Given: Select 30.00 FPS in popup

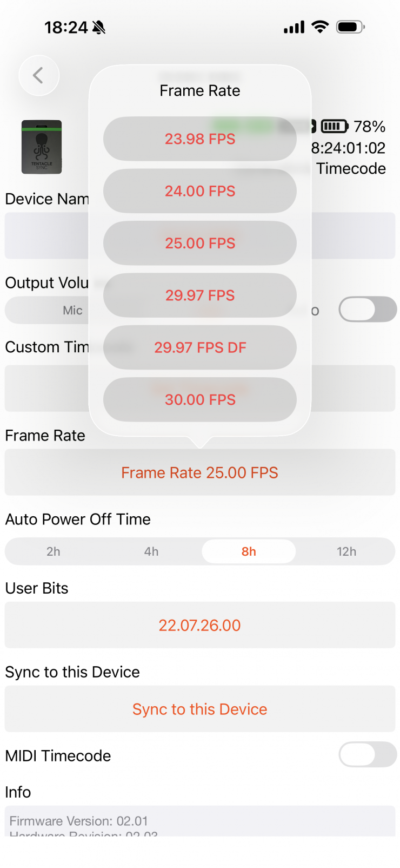Looking at the screenshot, I should pos(200,399).
